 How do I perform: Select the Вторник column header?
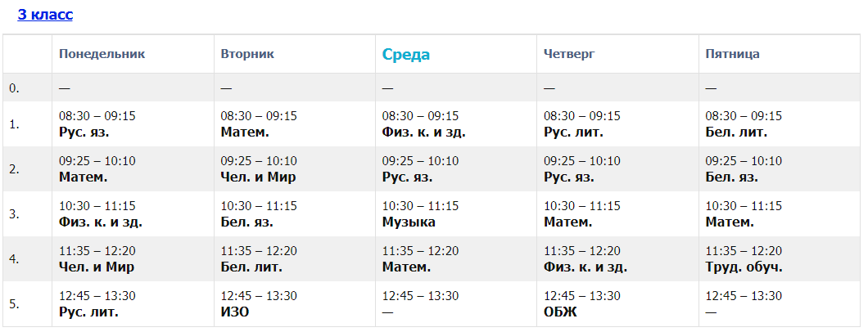click(x=247, y=54)
